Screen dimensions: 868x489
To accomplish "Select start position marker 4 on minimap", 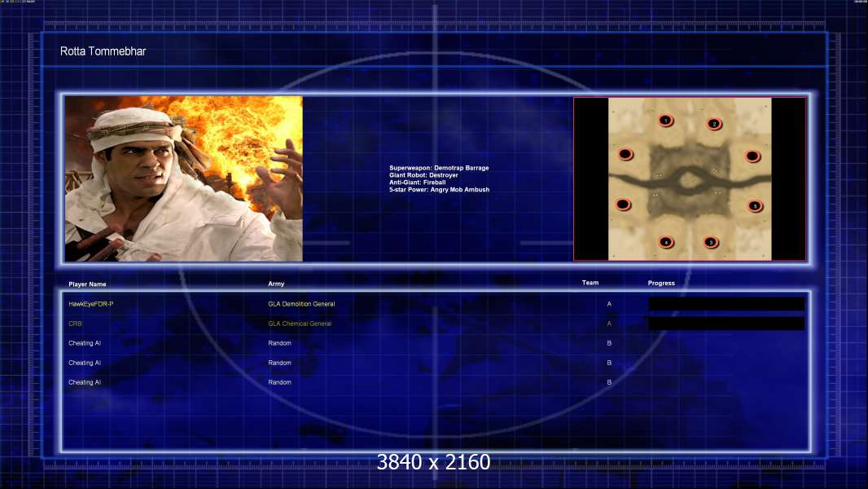I will 666,242.
